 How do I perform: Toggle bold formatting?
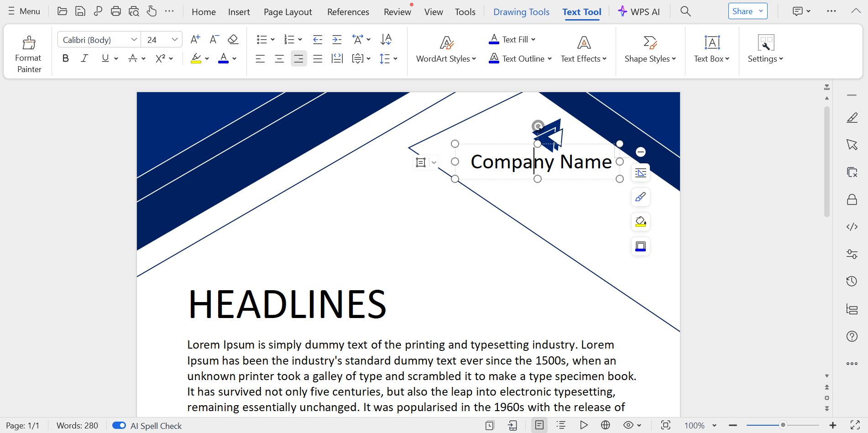(x=65, y=58)
